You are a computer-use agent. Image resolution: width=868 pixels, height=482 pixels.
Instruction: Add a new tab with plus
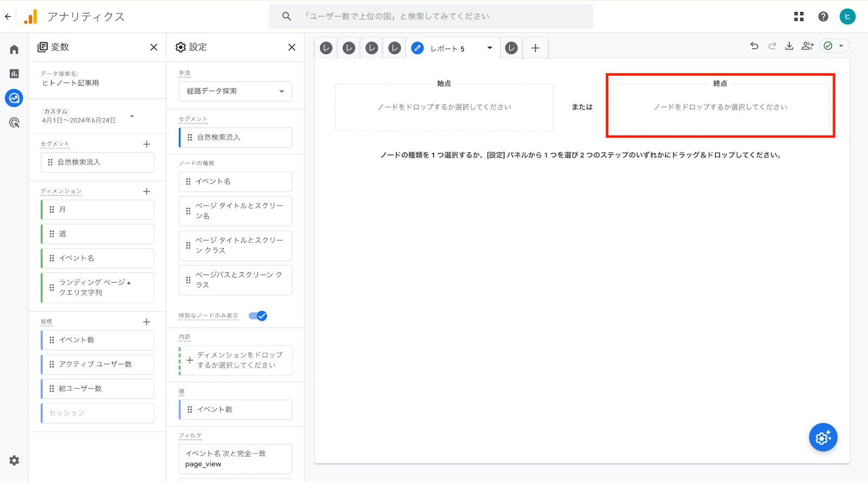(x=535, y=48)
